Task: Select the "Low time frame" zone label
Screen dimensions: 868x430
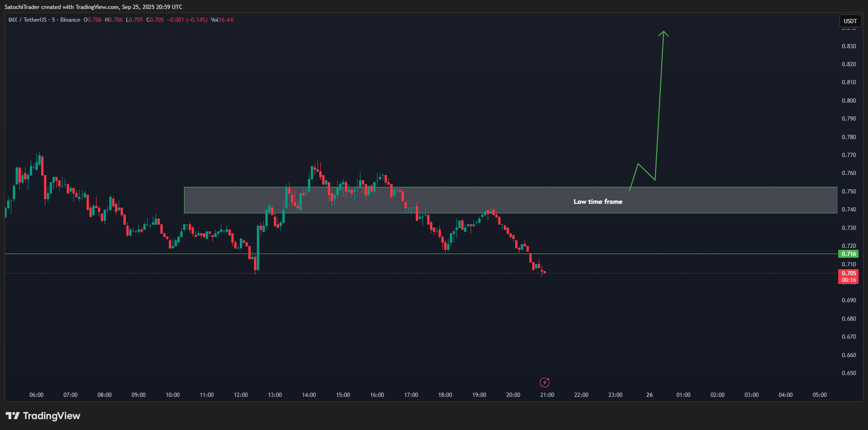Action: pyautogui.click(x=598, y=202)
